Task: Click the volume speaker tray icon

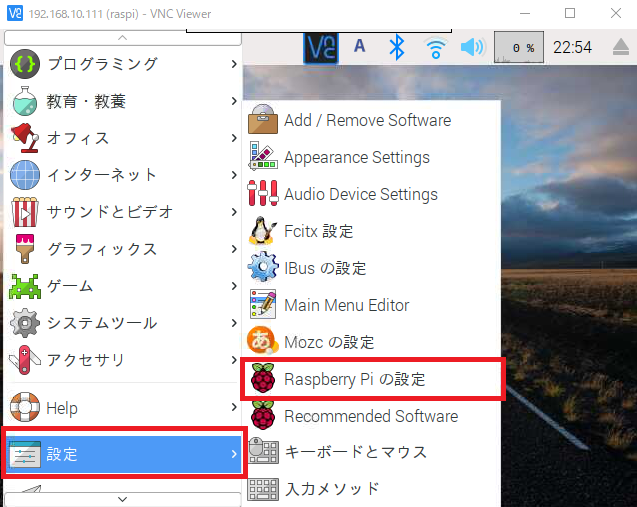Action: pos(473,48)
